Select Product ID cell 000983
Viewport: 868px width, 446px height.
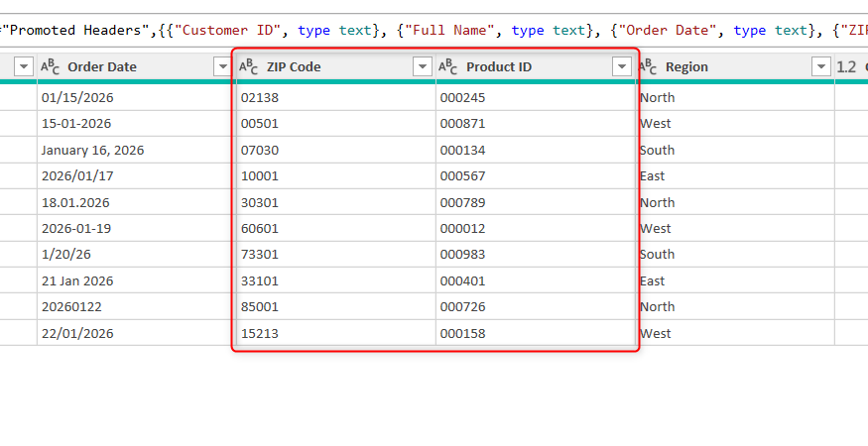536,255
